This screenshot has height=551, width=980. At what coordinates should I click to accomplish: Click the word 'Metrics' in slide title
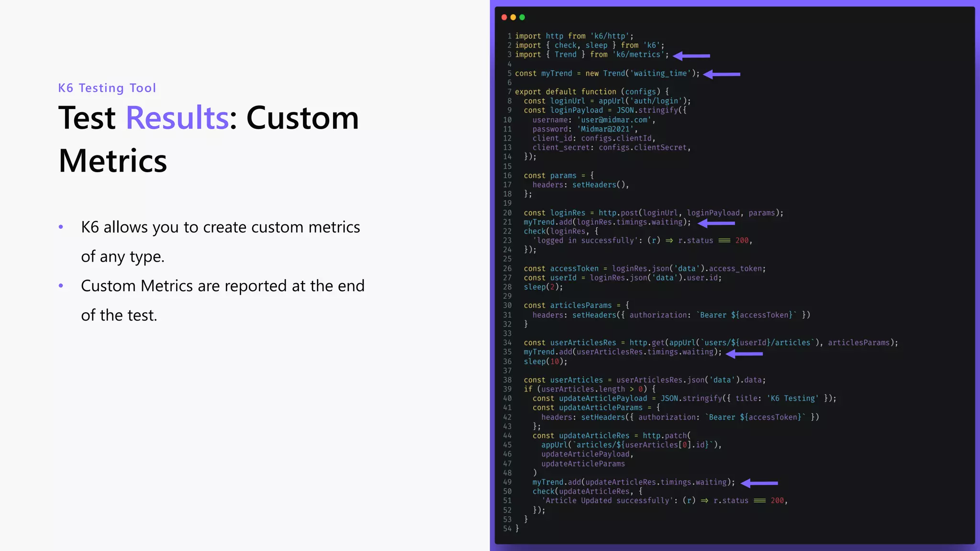tap(113, 161)
